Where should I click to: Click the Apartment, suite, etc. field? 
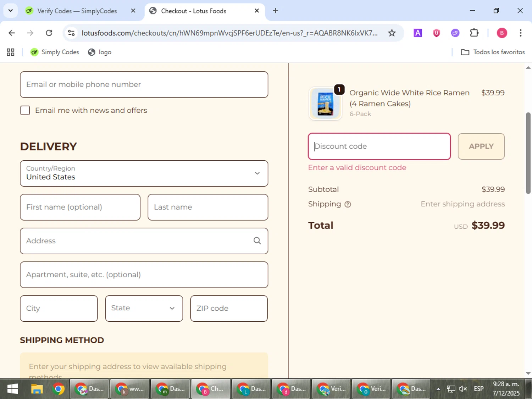click(144, 275)
